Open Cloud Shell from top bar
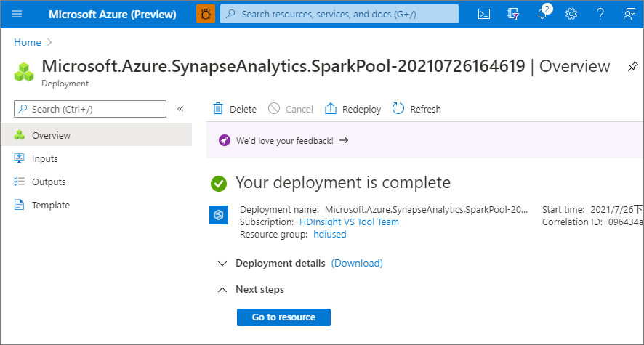 (483, 14)
